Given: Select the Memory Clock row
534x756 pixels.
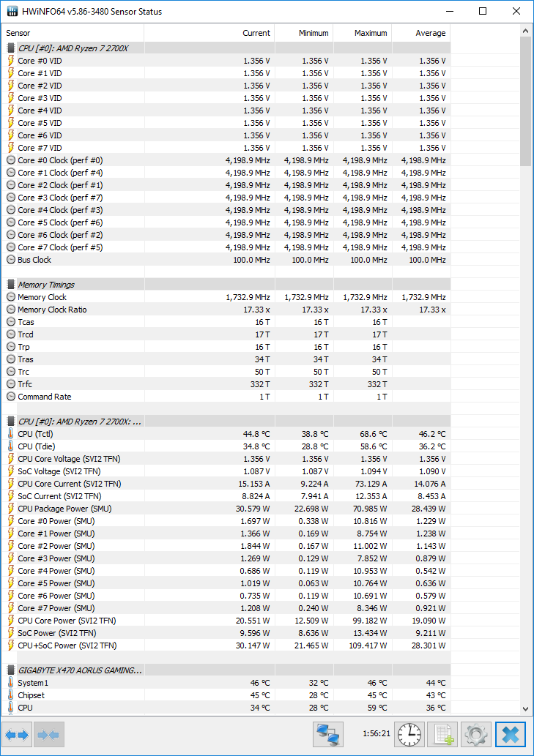Looking at the screenshot, I should tap(226, 297).
